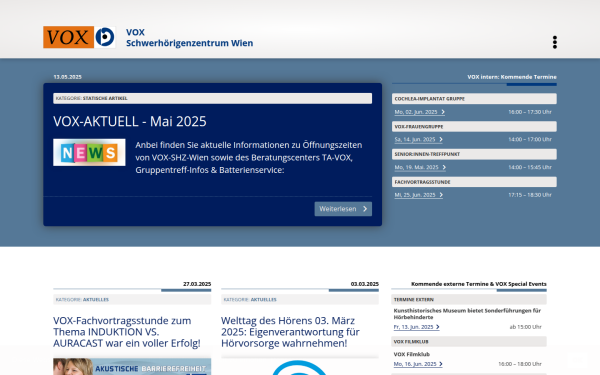Click the 13.05.2025 date above featured article
The width and height of the screenshot is (600, 375).
pyautogui.click(x=67, y=77)
